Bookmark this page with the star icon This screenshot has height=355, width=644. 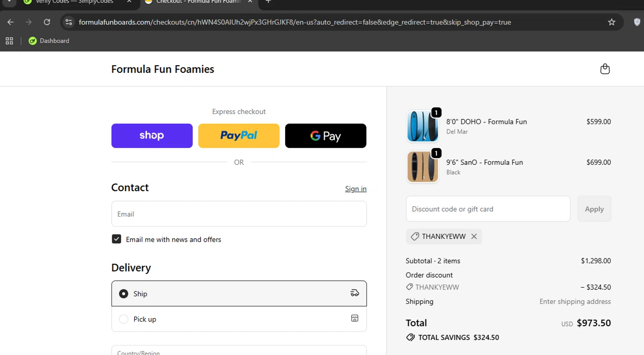click(x=611, y=22)
